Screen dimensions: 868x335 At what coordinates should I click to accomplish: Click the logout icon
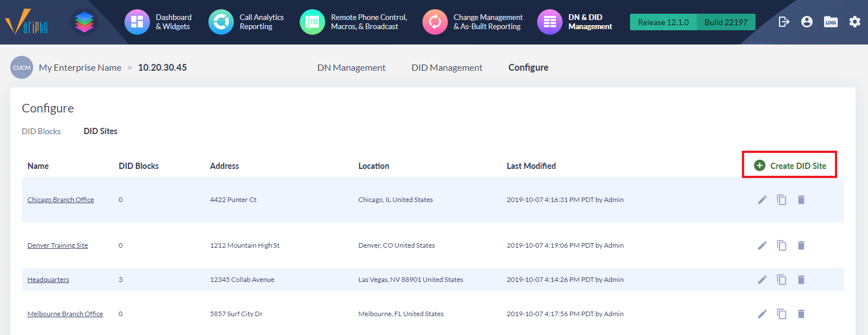[x=784, y=21]
